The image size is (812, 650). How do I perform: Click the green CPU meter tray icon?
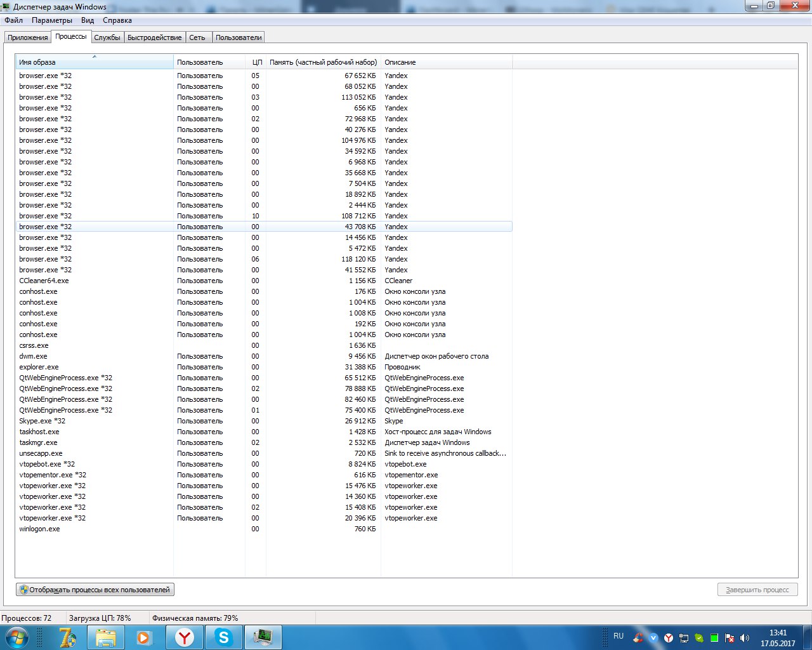[x=714, y=638]
